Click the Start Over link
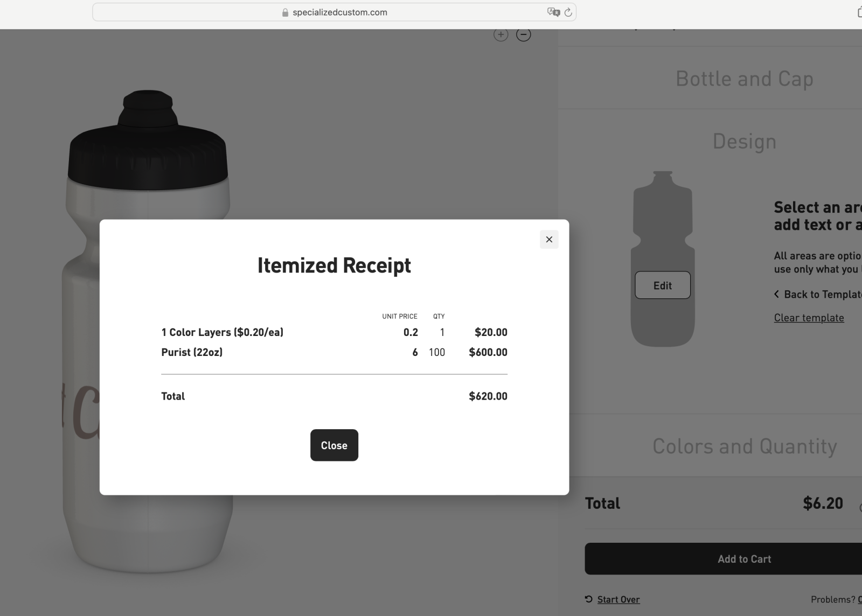 point(618,599)
